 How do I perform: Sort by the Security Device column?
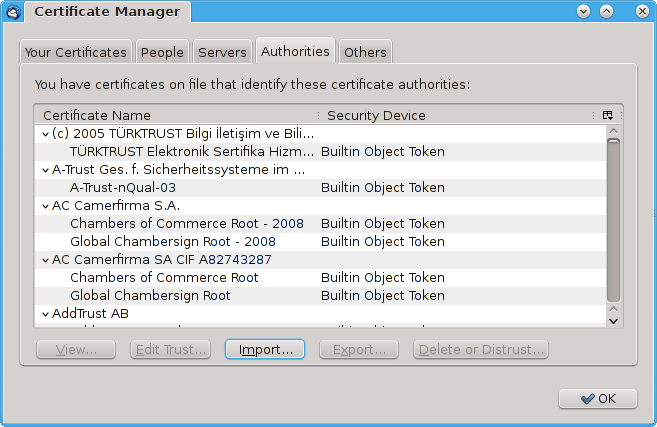pyautogui.click(x=457, y=115)
